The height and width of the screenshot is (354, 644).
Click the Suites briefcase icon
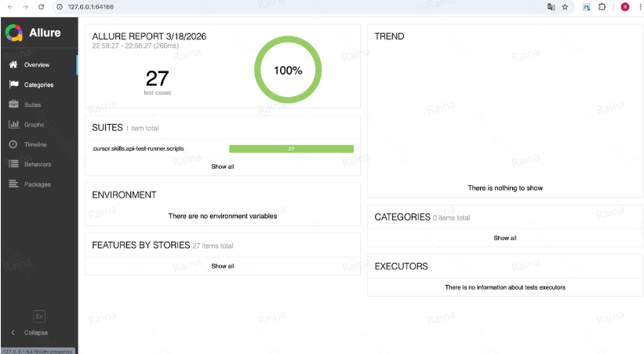coord(13,104)
